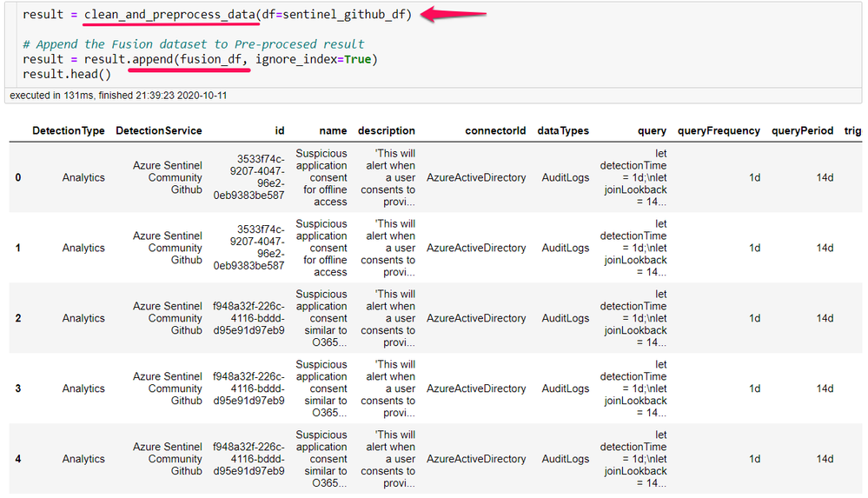Image resolution: width=868 pixels, height=498 pixels.
Task: Click the df=sentinel_github_df argument
Action: (x=335, y=15)
